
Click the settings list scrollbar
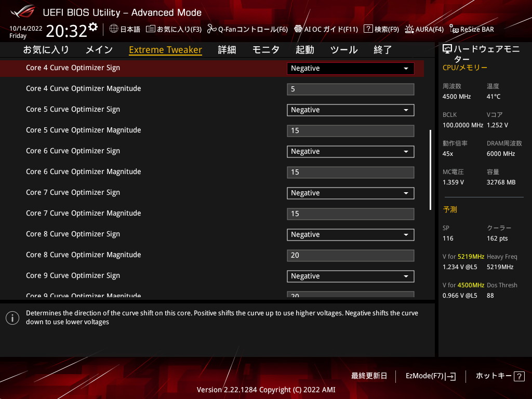(x=430, y=170)
